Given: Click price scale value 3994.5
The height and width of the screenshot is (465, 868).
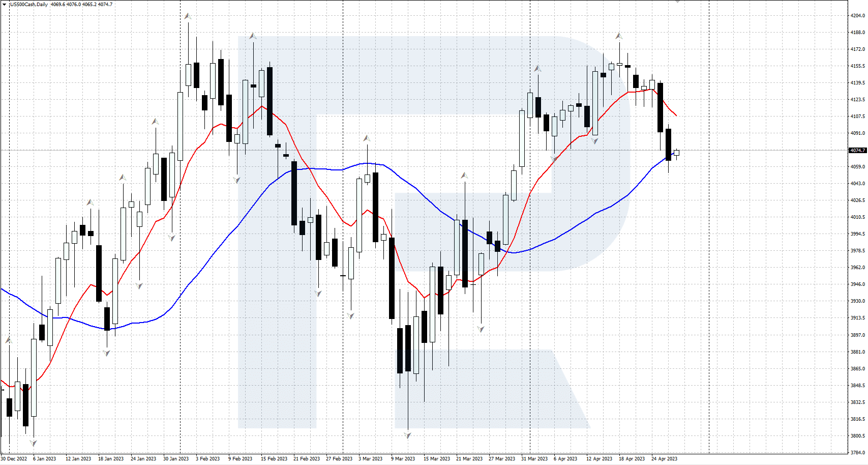Looking at the screenshot, I should tap(858, 234).
